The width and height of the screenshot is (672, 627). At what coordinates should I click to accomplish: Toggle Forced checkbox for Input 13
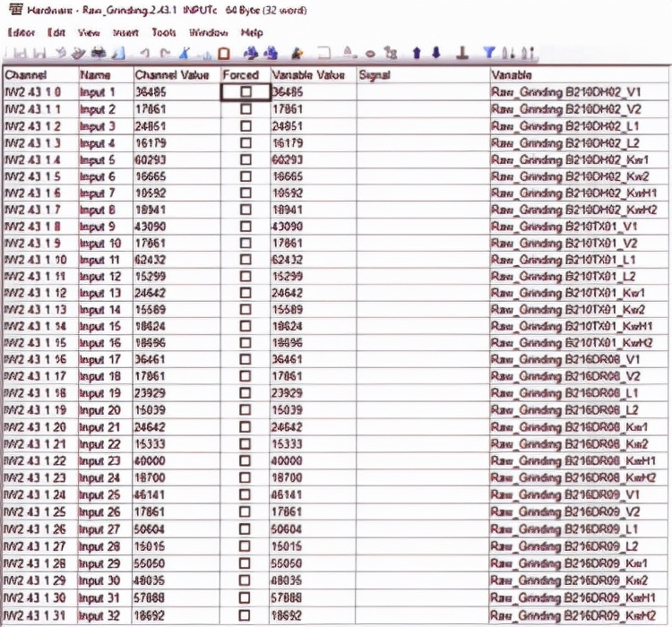(x=246, y=293)
